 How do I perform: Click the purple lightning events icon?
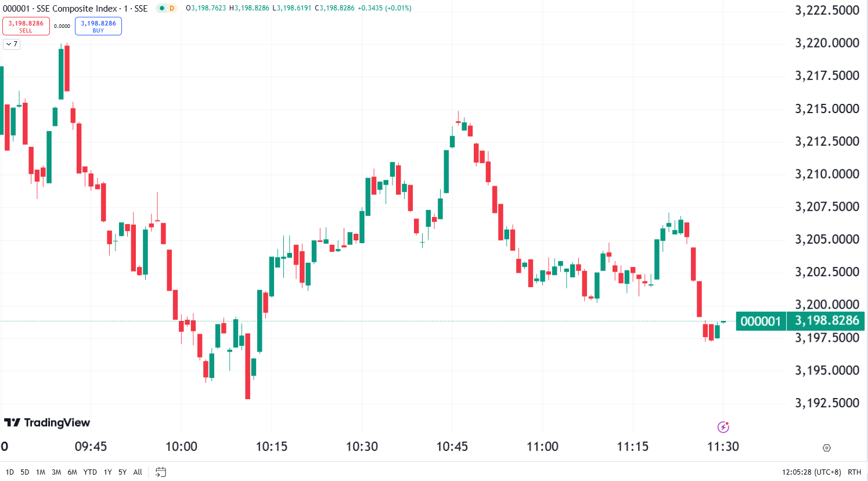[723, 427]
